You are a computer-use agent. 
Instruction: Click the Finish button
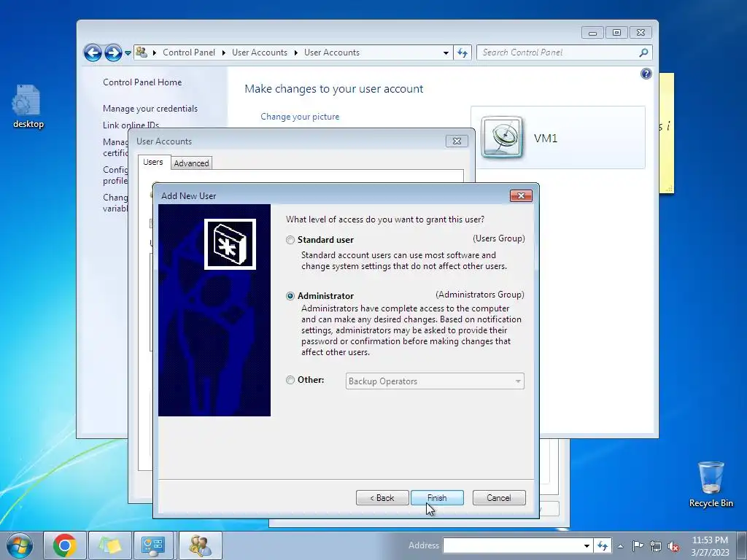coord(437,497)
